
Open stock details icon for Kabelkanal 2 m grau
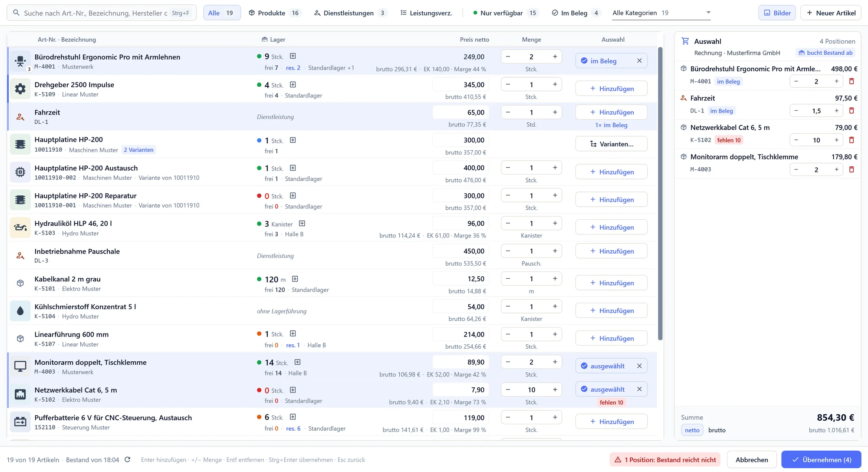tap(295, 279)
